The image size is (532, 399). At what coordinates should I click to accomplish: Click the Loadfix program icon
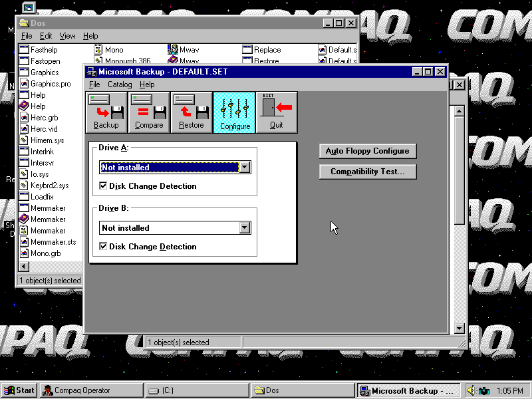[x=24, y=197]
